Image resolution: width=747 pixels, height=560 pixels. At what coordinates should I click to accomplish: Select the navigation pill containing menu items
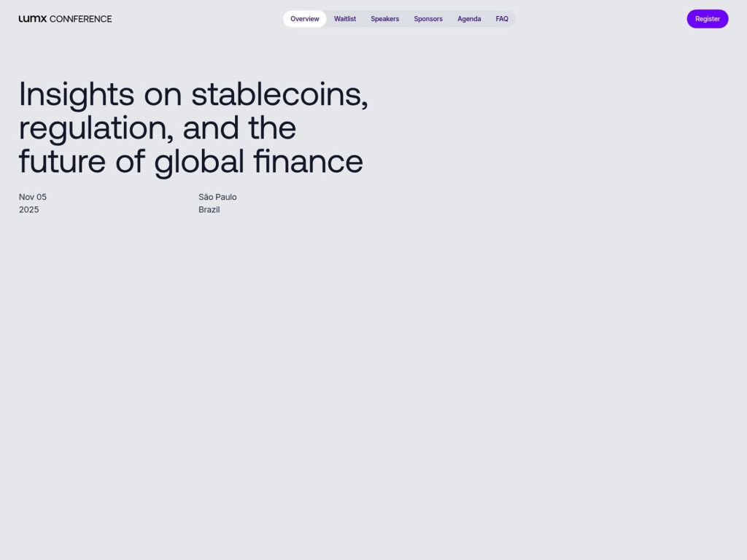pos(398,19)
